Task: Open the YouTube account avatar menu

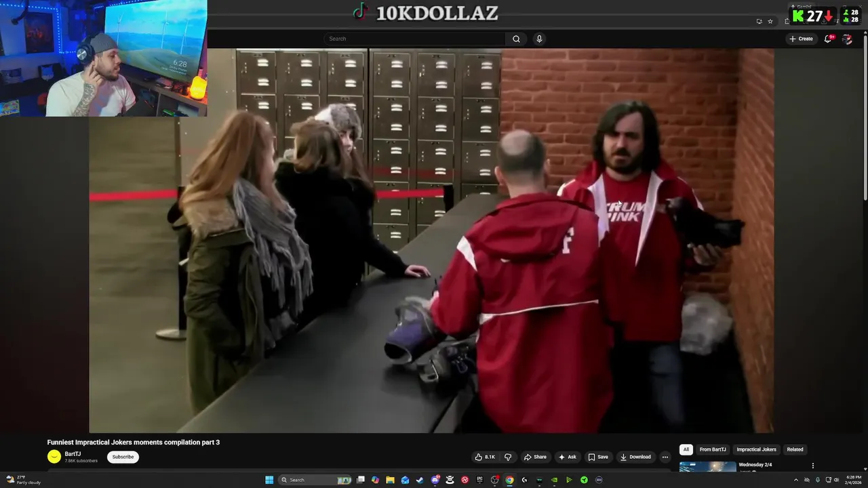Action: (x=847, y=39)
